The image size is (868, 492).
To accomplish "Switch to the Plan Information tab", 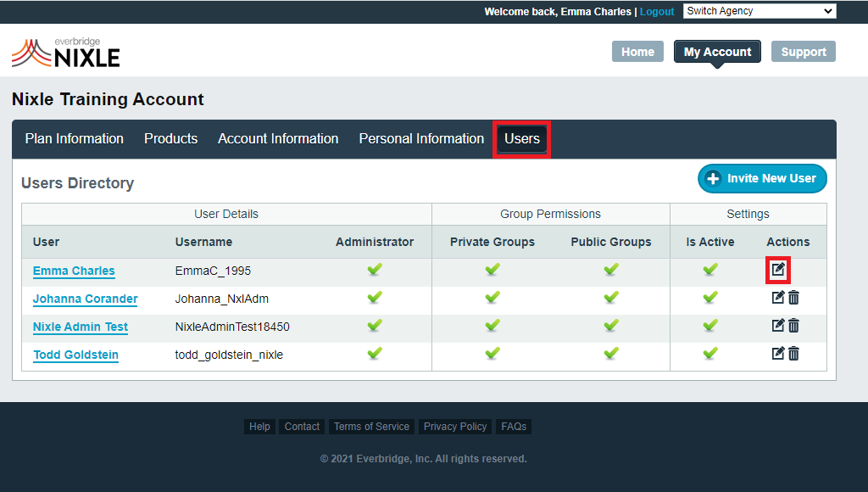I will coord(75,138).
